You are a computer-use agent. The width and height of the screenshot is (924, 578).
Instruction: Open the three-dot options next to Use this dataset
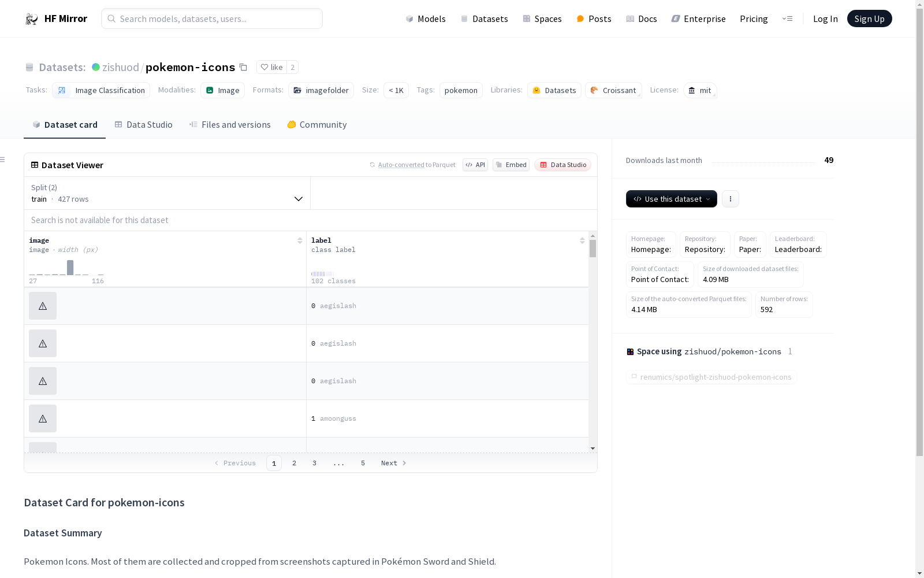pyautogui.click(x=730, y=199)
